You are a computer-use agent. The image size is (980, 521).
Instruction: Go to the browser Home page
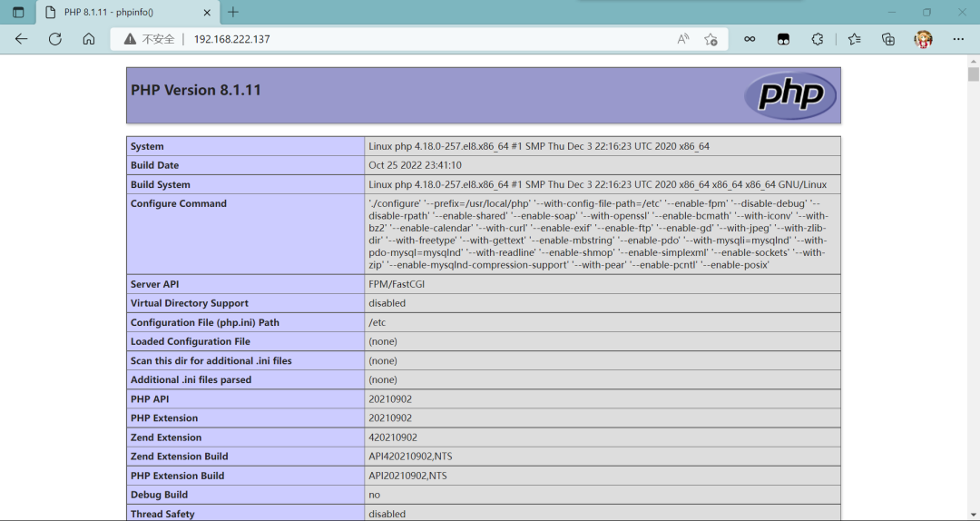click(x=88, y=39)
